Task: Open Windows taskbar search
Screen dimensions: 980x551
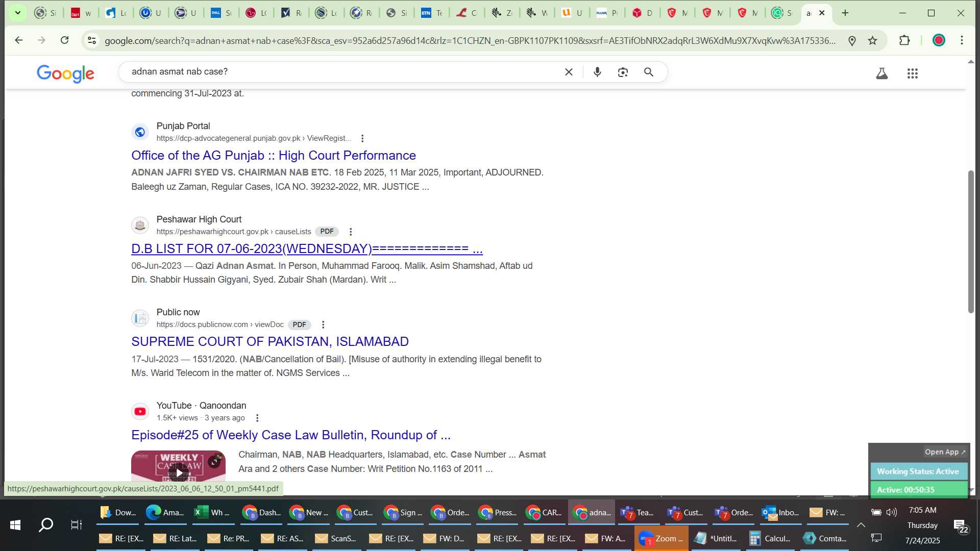Action: [x=46, y=525]
